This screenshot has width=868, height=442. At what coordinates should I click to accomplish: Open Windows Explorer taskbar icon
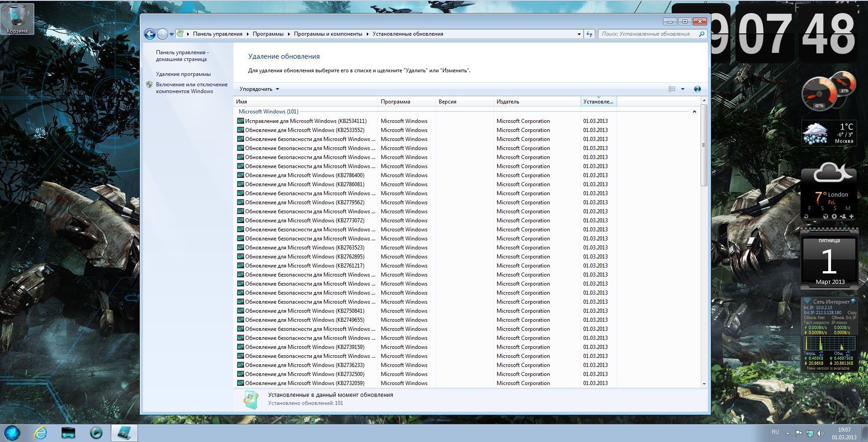pyautogui.click(x=68, y=433)
